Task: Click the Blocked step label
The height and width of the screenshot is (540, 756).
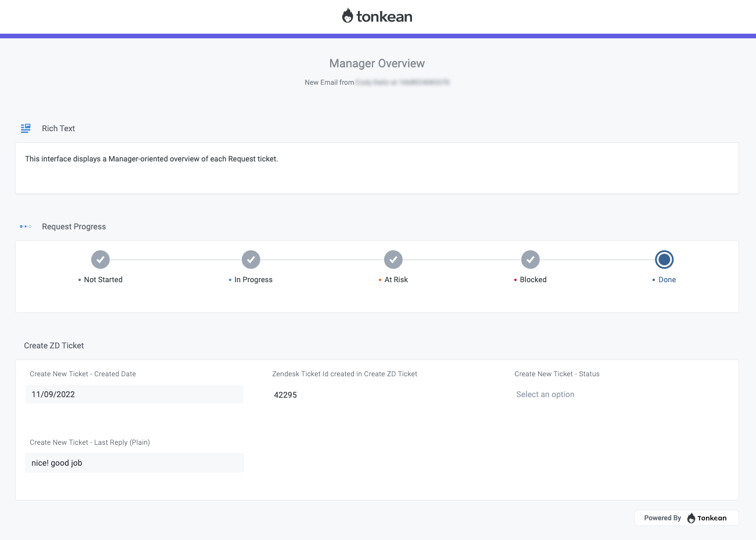Action: point(533,280)
